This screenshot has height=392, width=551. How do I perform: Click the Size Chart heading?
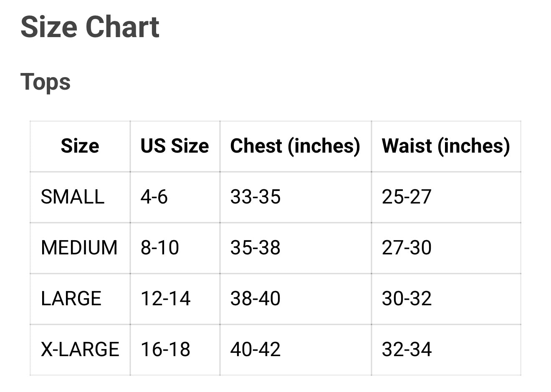coord(90,28)
